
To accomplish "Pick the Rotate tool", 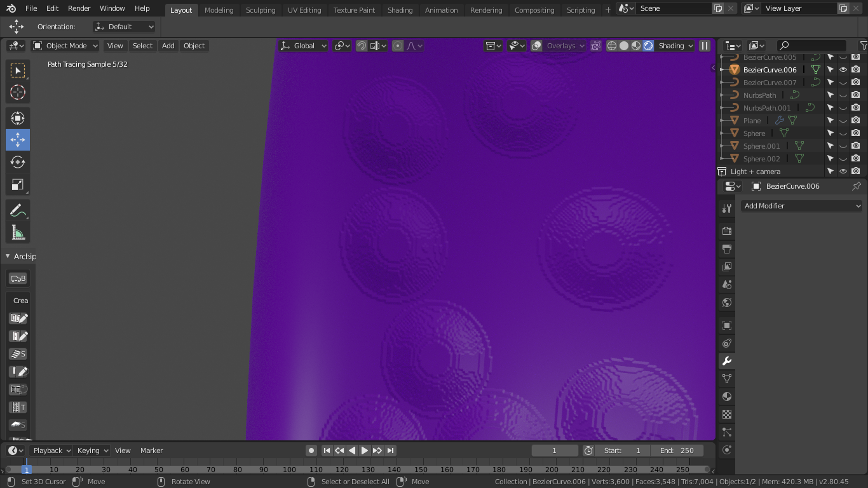I will [18, 162].
